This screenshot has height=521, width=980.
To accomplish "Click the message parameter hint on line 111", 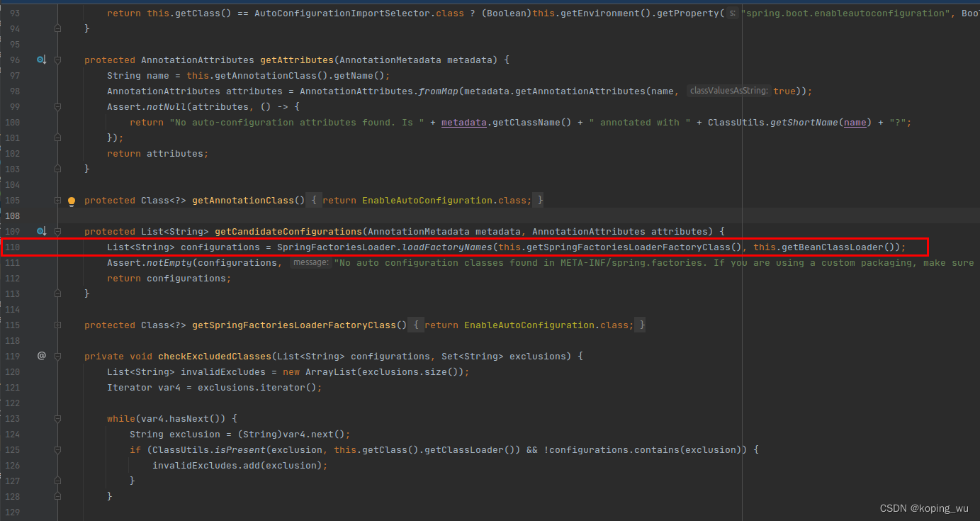I will pos(310,263).
